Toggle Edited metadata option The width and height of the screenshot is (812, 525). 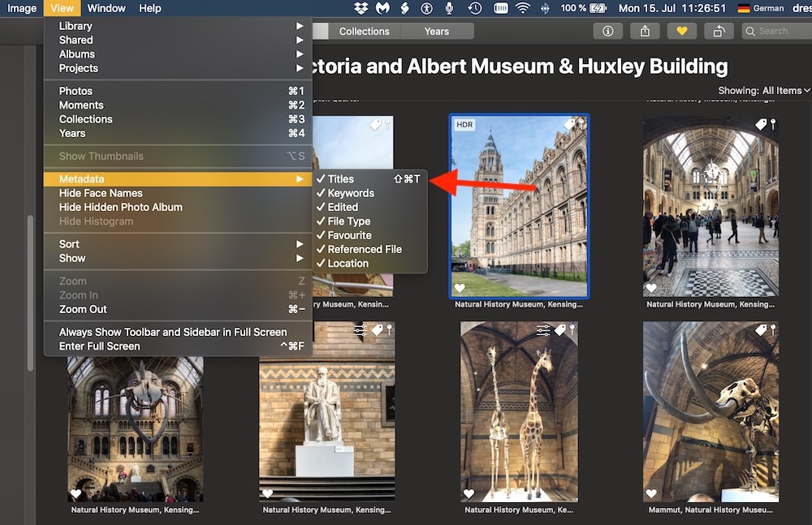click(370, 207)
